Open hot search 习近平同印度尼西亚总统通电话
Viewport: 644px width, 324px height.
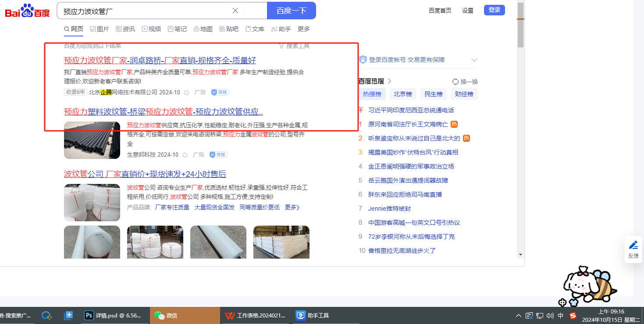pyautogui.click(x=411, y=110)
